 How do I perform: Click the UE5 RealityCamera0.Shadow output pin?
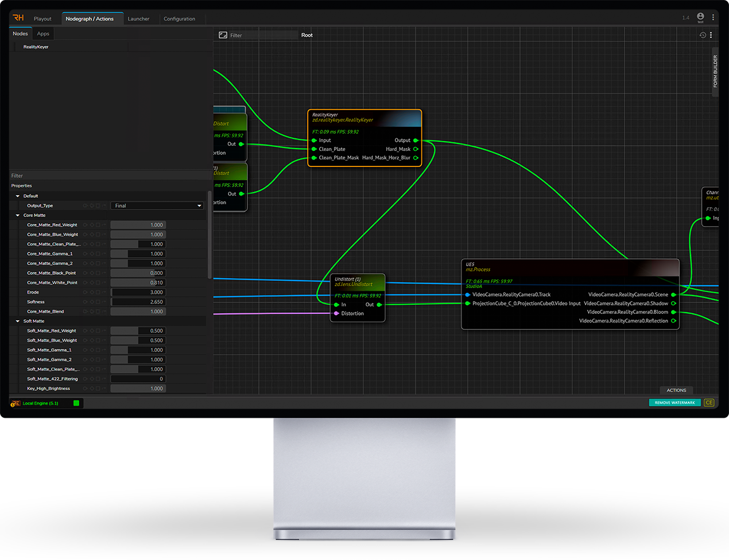(673, 304)
